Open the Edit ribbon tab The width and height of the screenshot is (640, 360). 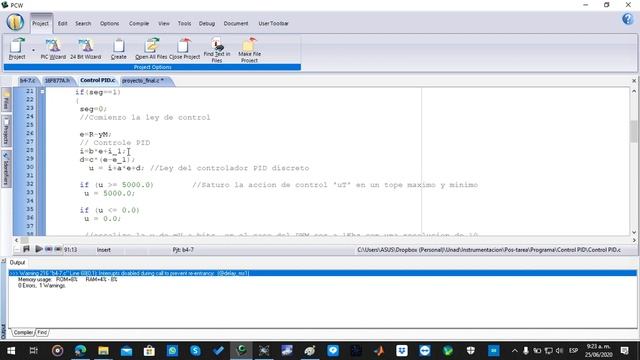pos(62,23)
